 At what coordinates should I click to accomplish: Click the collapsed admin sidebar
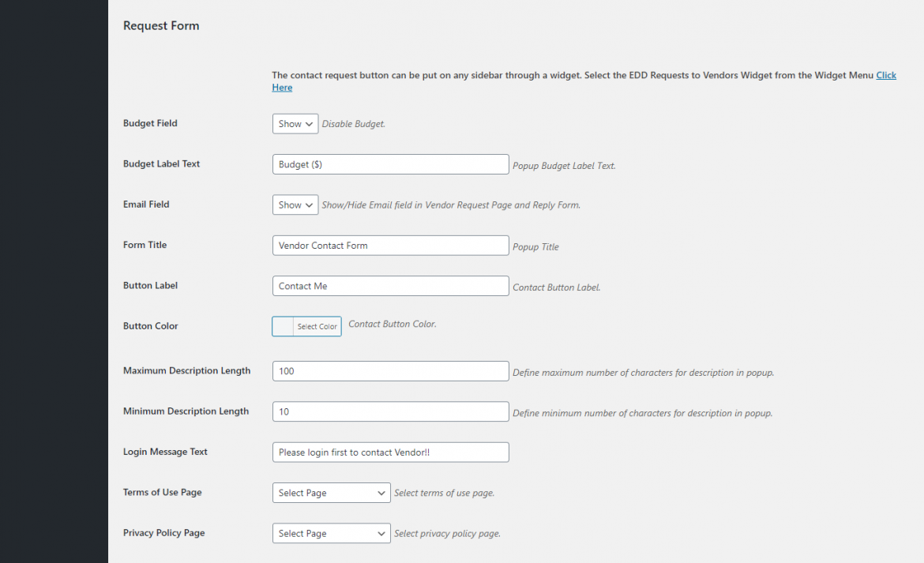54,281
